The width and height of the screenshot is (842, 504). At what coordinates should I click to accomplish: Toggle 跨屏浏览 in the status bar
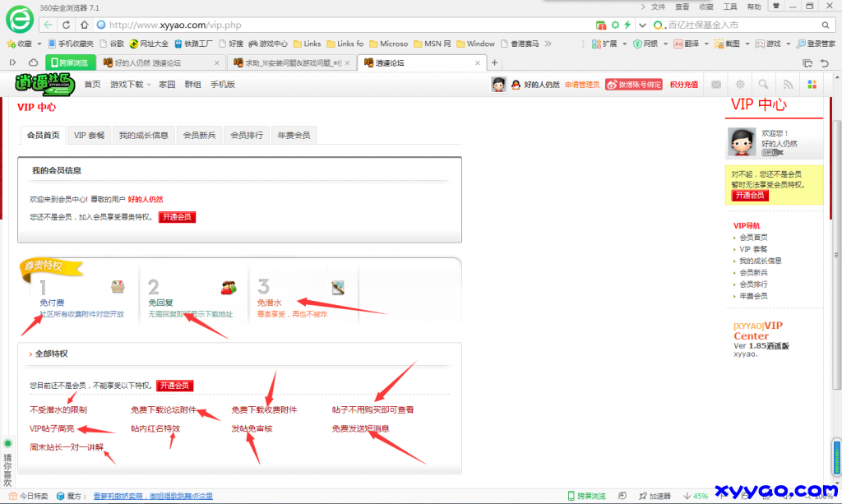tap(586, 496)
